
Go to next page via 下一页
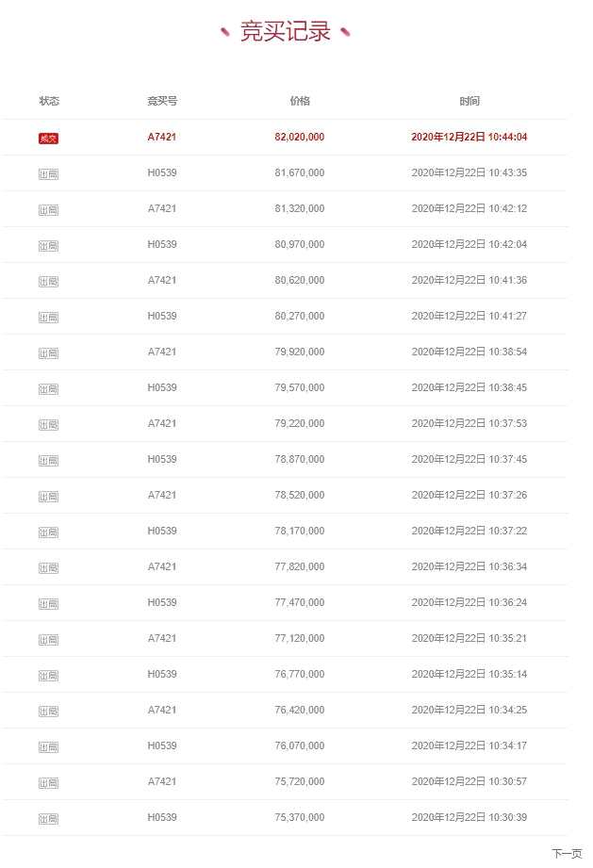[567, 853]
